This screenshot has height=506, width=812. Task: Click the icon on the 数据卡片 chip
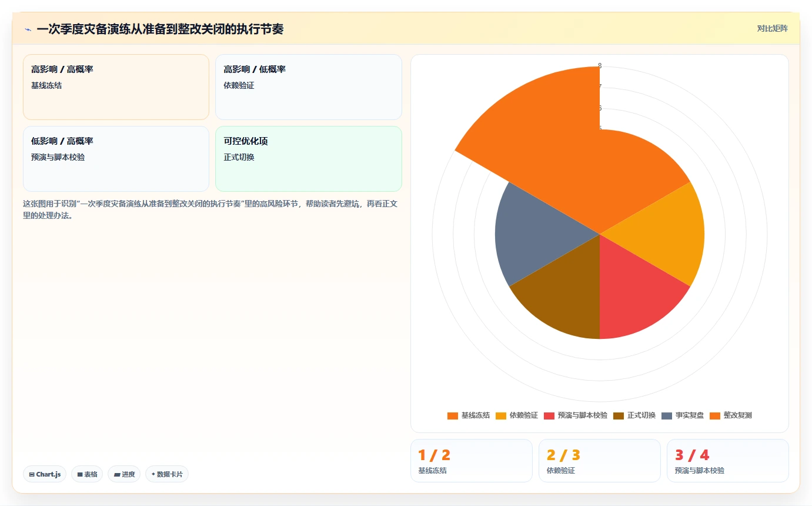(153, 474)
